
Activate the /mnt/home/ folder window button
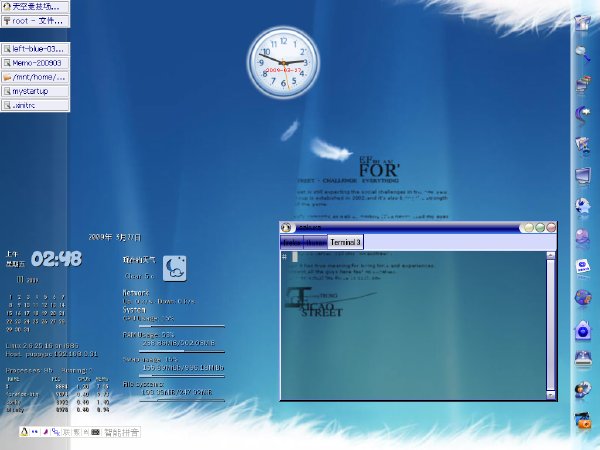point(35,76)
